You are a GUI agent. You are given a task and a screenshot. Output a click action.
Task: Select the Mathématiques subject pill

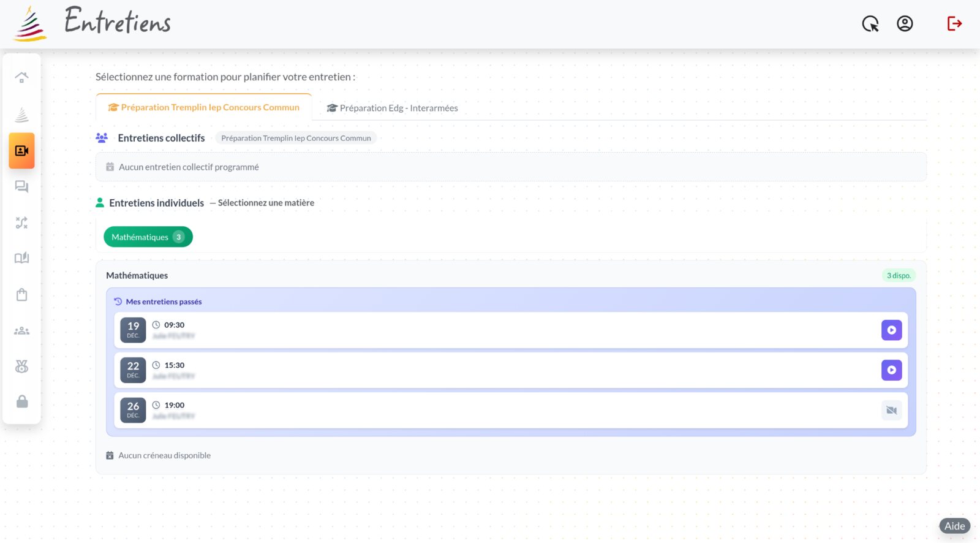[x=148, y=237]
